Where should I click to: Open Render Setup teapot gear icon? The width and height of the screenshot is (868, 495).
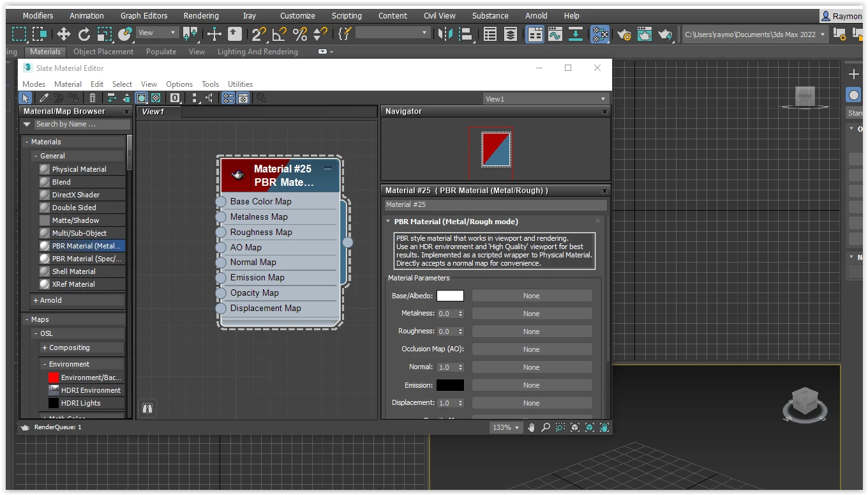(624, 34)
